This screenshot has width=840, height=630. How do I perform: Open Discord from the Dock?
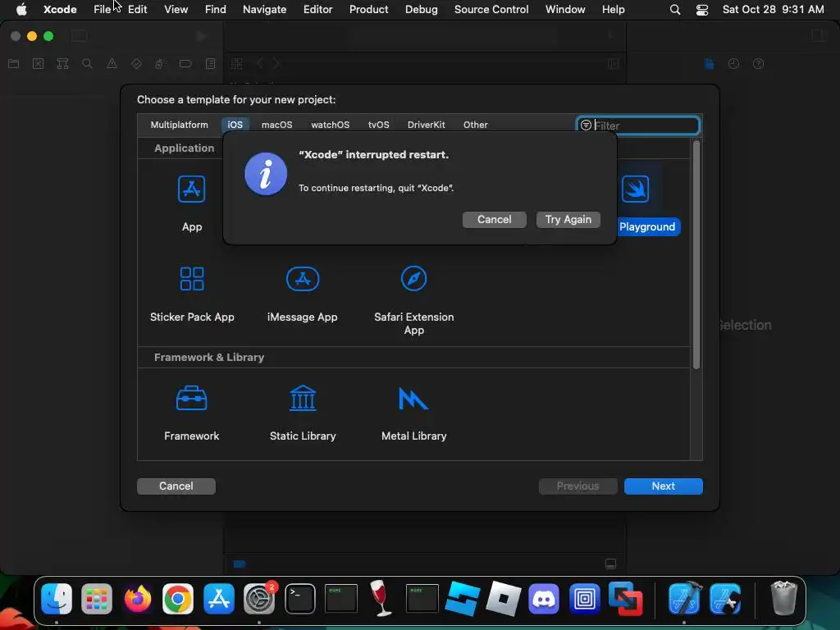(x=544, y=598)
